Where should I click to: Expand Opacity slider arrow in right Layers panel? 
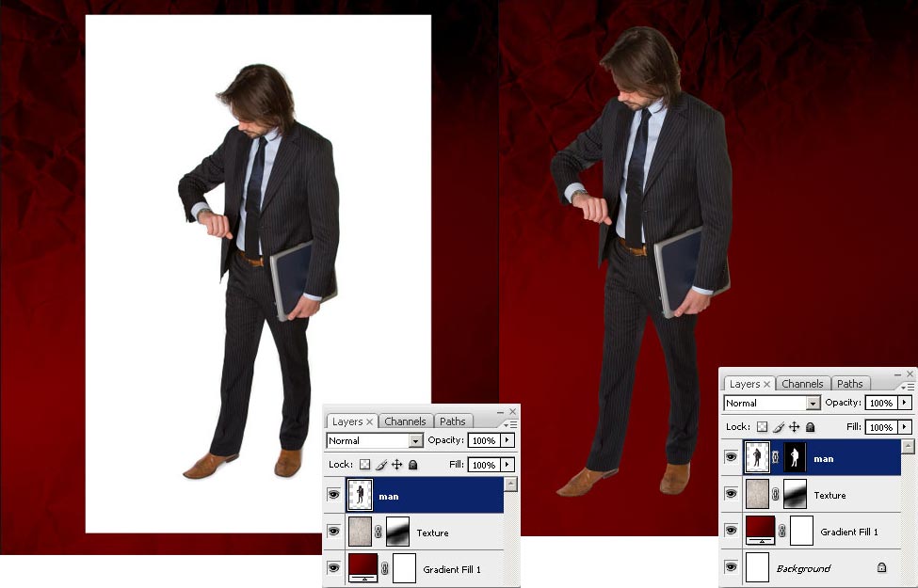pyautogui.click(x=906, y=403)
